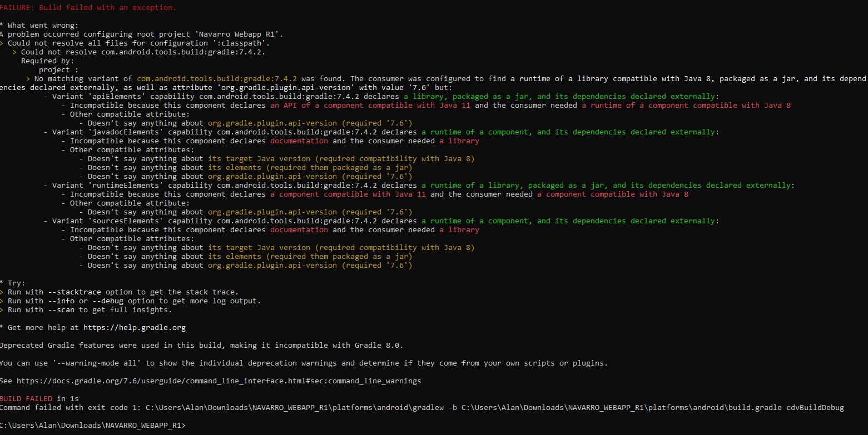The image size is (868, 435).
Task: Click the 'Run with --info or --debug' line
Action: pos(130,301)
